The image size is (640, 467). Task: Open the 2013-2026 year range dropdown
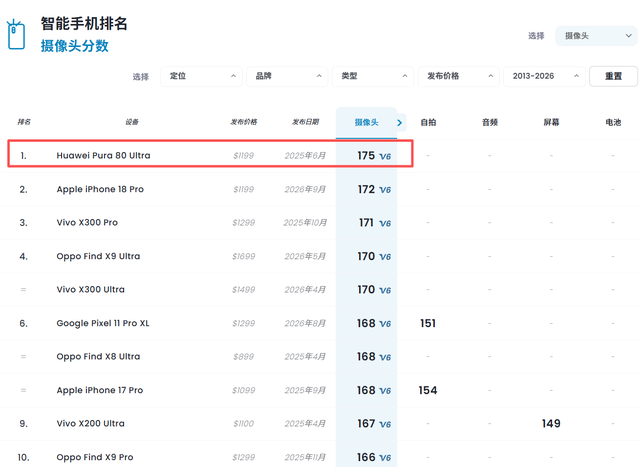coord(544,76)
